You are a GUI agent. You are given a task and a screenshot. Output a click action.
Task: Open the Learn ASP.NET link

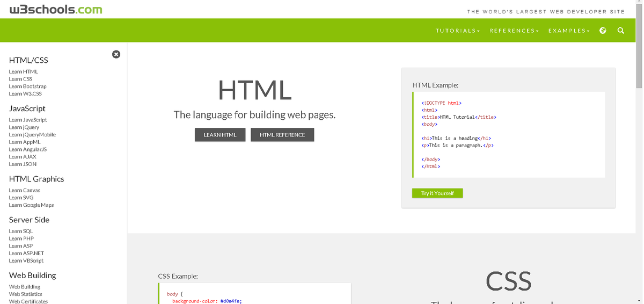[26, 254]
